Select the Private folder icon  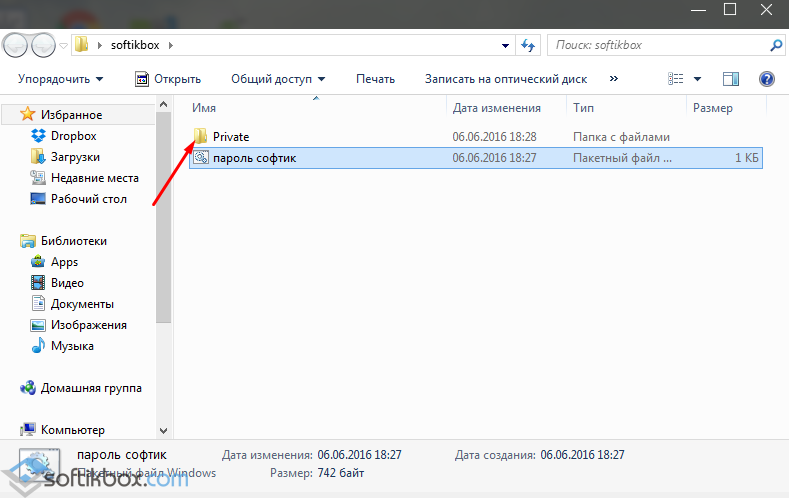200,136
